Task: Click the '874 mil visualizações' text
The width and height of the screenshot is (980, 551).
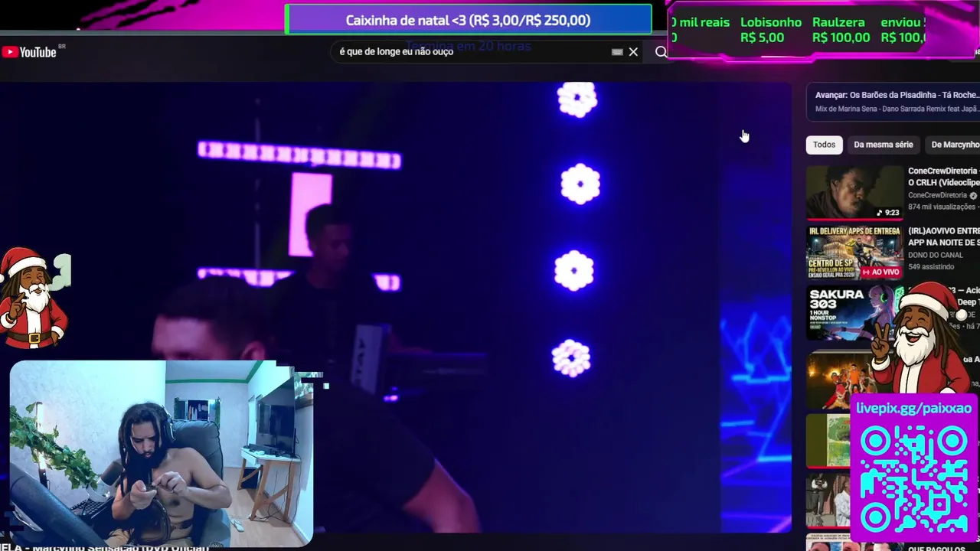Action: (x=942, y=207)
